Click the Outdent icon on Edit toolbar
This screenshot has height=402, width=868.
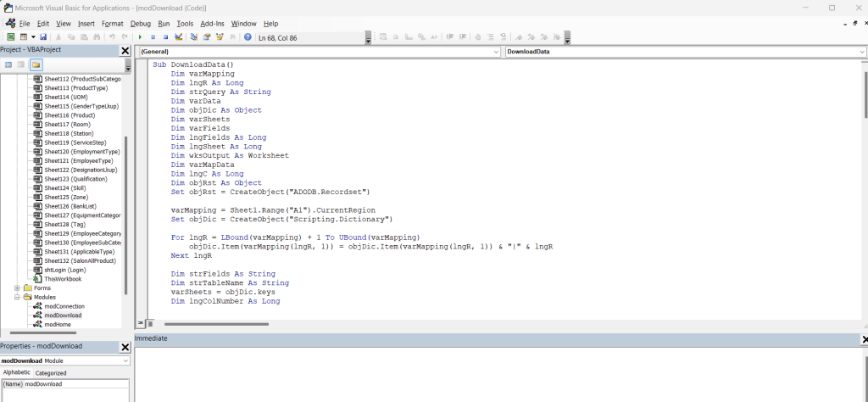tap(463, 37)
